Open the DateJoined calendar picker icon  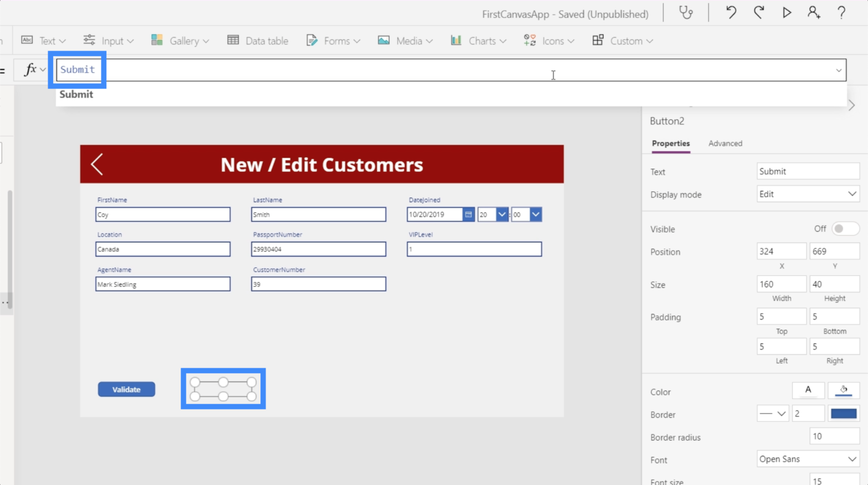point(468,215)
